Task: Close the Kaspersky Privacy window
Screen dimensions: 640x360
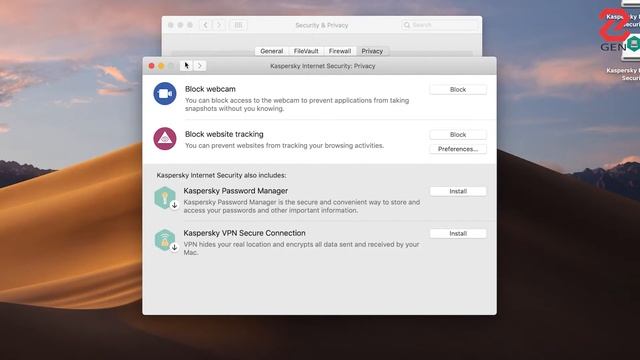Action: point(151,66)
